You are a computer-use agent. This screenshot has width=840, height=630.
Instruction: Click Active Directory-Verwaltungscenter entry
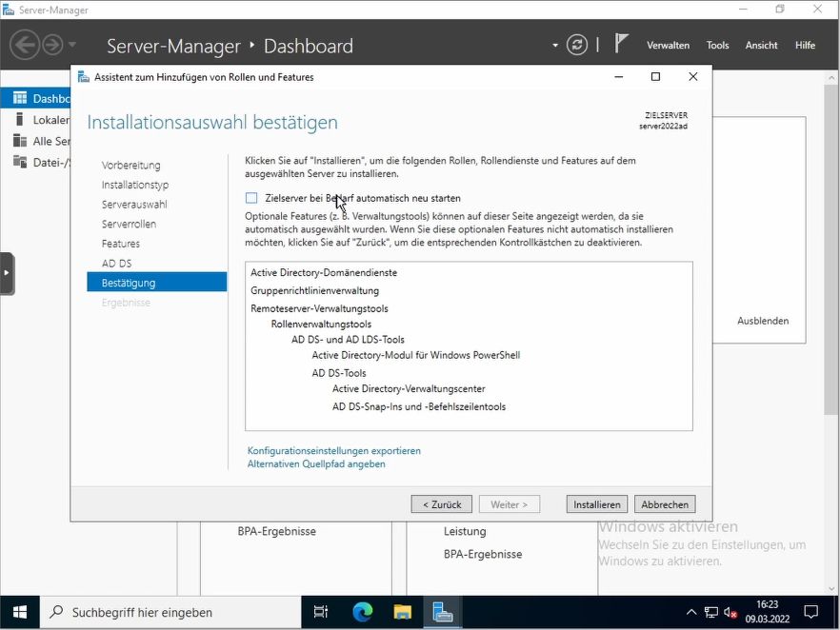point(409,388)
